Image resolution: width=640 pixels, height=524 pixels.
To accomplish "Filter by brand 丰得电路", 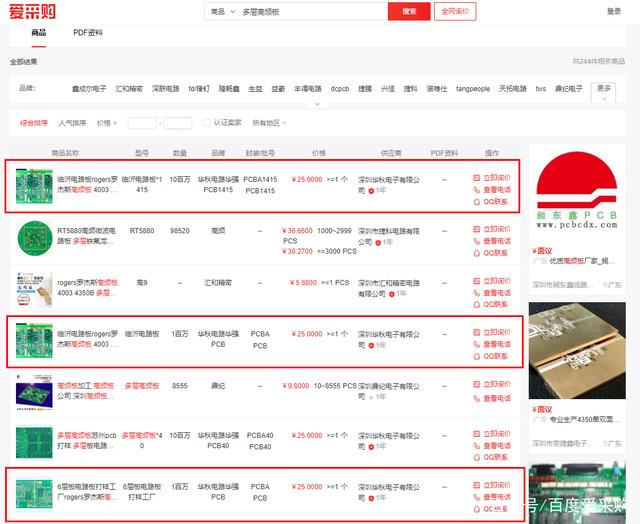I will pyautogui.click(x=308, y=89).
